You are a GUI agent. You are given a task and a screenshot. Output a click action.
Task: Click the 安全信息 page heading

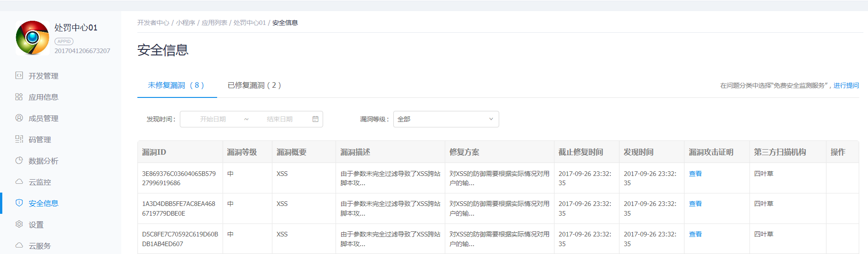click(x=163, y=50)
